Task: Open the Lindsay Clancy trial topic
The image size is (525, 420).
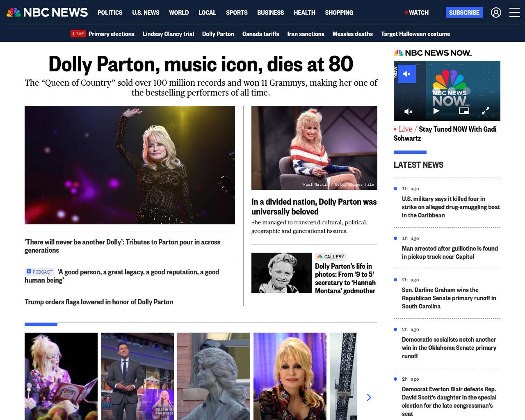Action: point(168,34)
